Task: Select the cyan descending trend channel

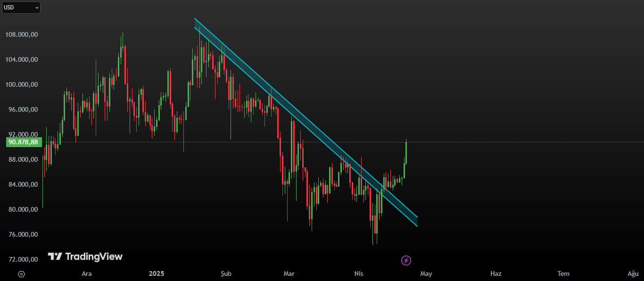Action: [x=306, y=122]
